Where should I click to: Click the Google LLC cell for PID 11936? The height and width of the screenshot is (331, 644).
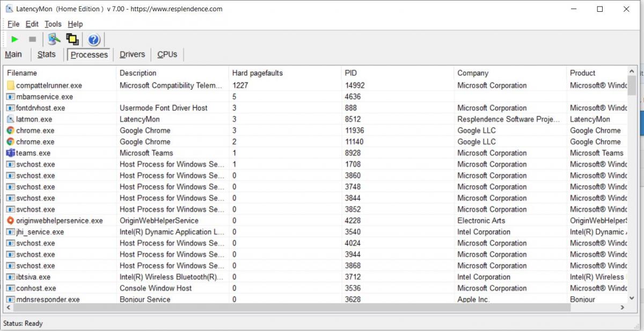point(477,130)
